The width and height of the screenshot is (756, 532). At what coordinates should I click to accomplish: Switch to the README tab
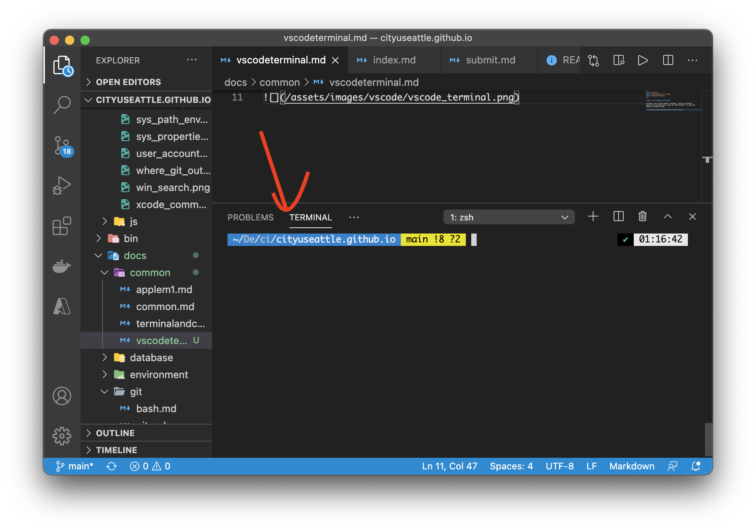point(559,60)
